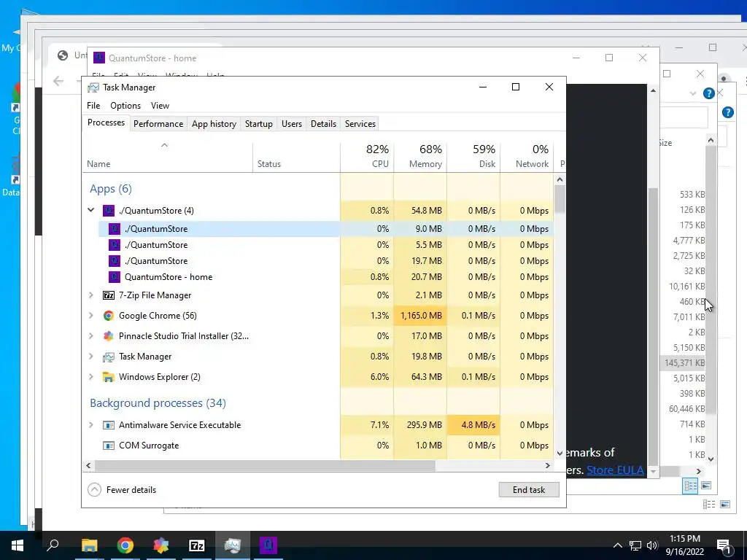Switch to the Services tab
The width and height of the screenshot is (747, 560).
[360, 124]
